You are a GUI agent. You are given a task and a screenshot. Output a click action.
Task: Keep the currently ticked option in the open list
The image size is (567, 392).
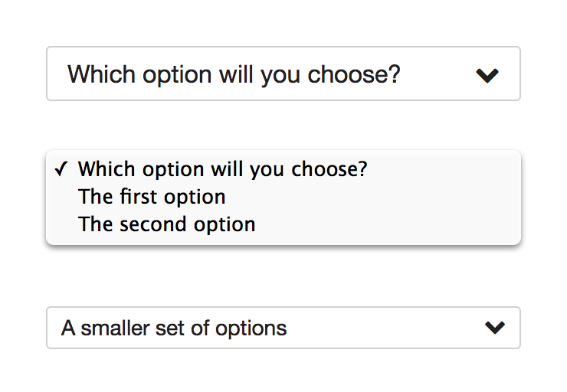pyautogui.click(x=222, y=169)
